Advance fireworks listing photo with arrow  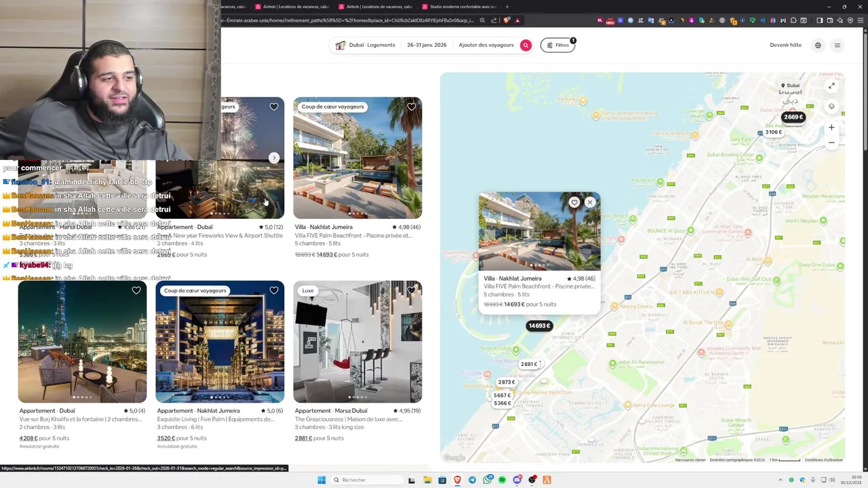click(274, 158)
